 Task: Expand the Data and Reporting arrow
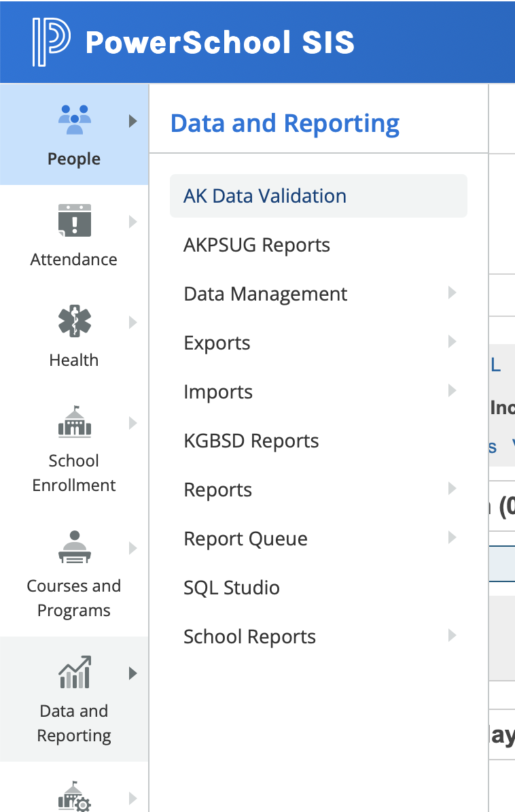click(133, 673)
